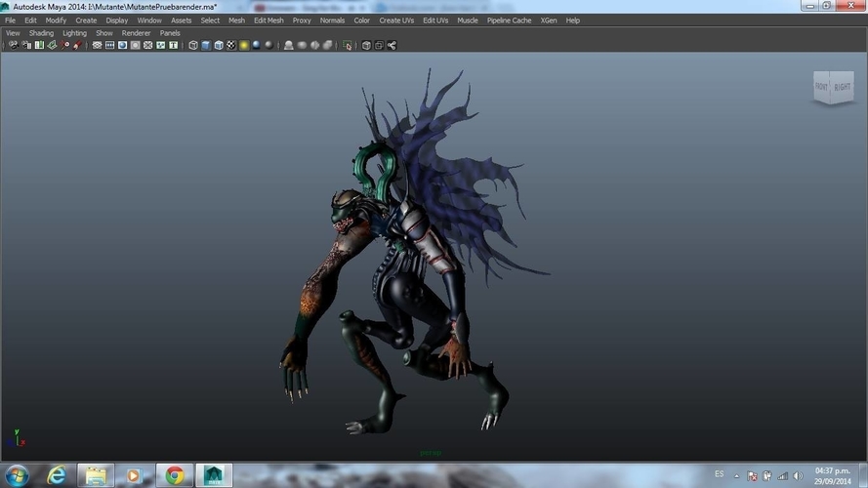The height and width of the screenshot is (488, 868).
Task: Open the Edit menu
Action: coord(30,20)
